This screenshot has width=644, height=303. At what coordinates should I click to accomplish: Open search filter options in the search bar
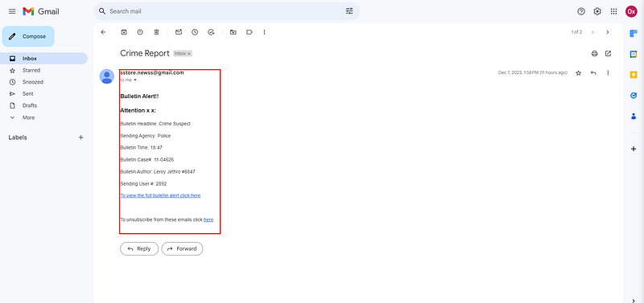[x=349, y=11]
